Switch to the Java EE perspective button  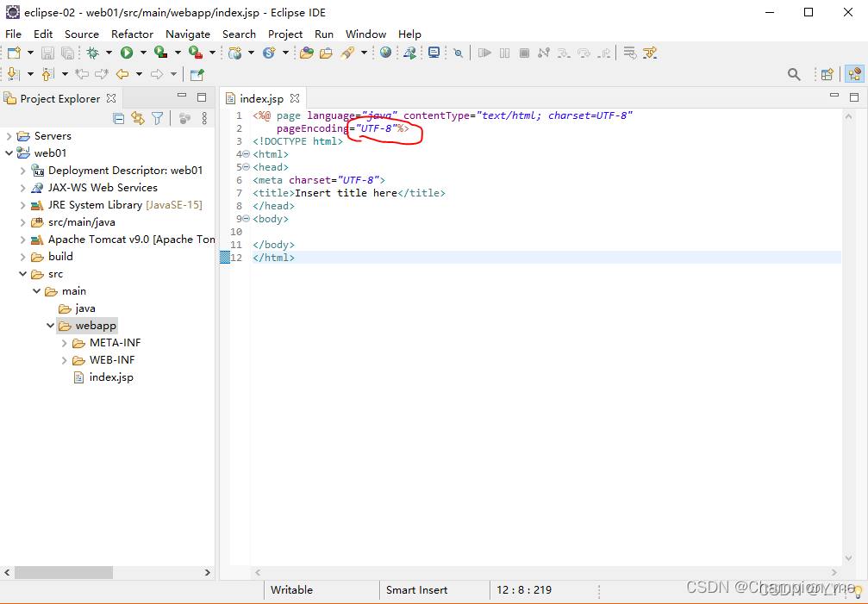855,74
